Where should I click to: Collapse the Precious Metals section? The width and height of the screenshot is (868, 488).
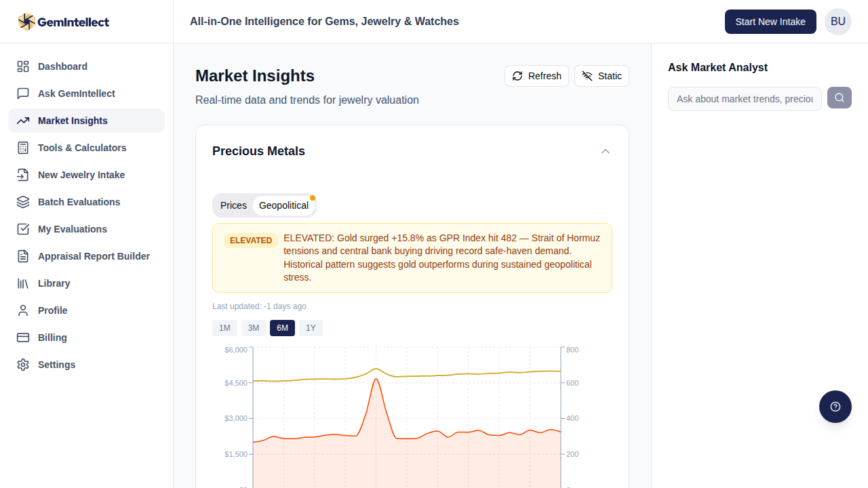(606, 151)
